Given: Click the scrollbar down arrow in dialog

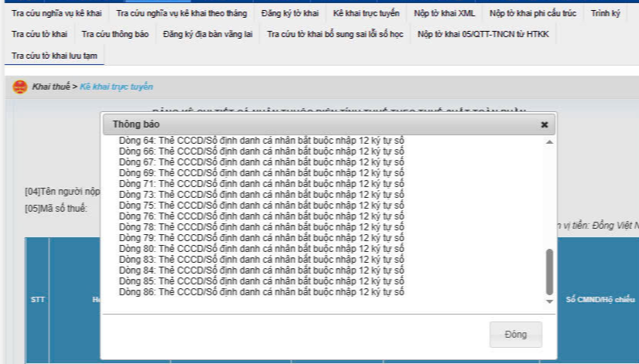Looking at the screenshot, I should coord(550,301).
